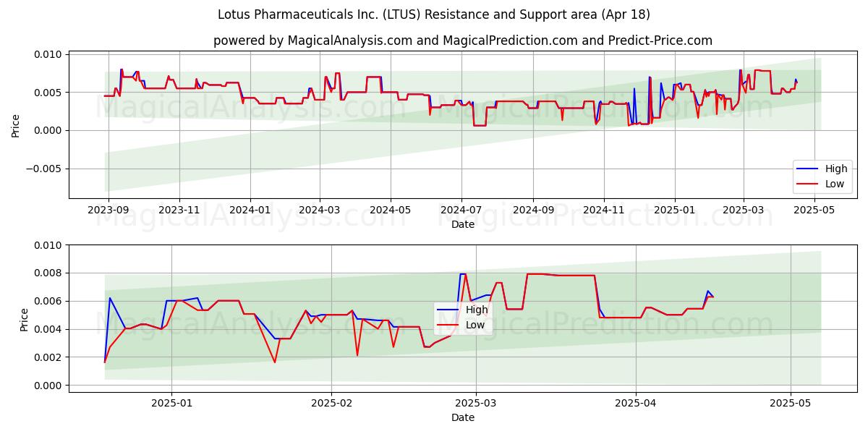This screenshot has height=434, width=868.
Task: Click the chart title mentioning Lotus Pharmaceuticals
Action: coord(434,14)
